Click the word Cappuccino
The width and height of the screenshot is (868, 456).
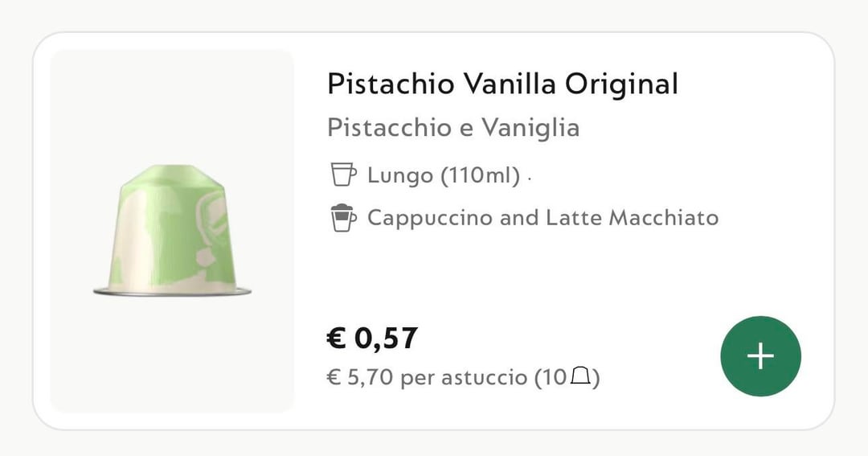pyautogui.click(x=430, y=218)
